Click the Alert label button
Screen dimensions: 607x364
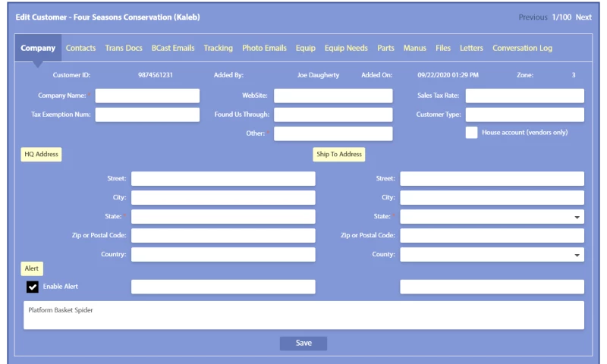(32, 268)
